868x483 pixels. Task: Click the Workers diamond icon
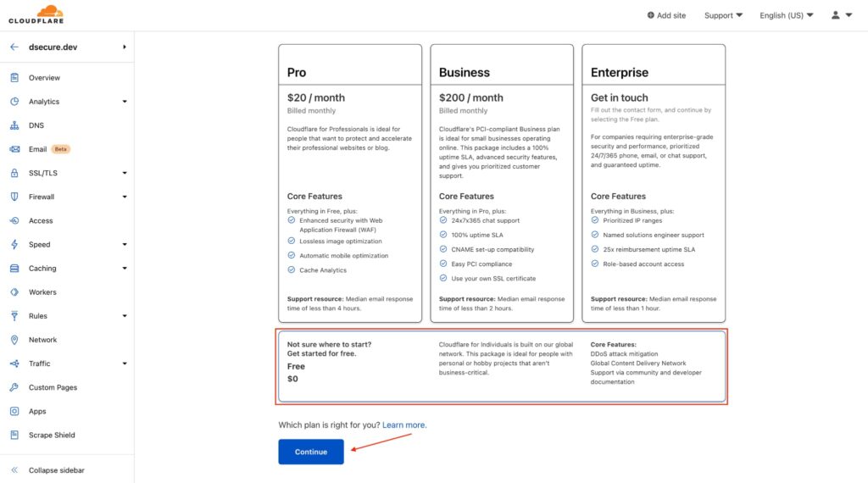pyautogui.click(x=14, y=291)
